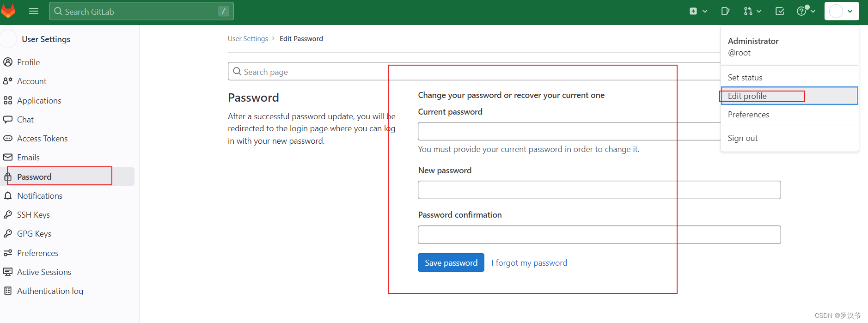Click the Chat bubble icon
Viewport: 868px width, 323px height.
[8, 119]
